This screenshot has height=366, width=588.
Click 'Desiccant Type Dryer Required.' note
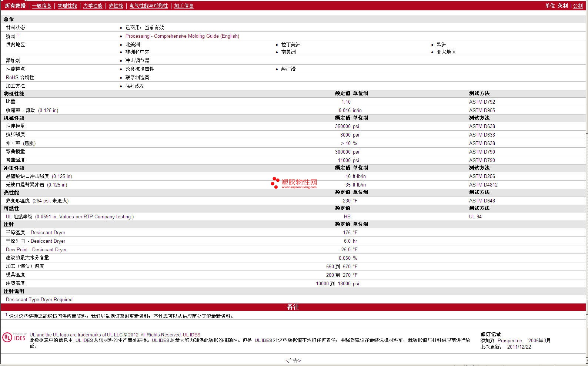tap(40, 299)
